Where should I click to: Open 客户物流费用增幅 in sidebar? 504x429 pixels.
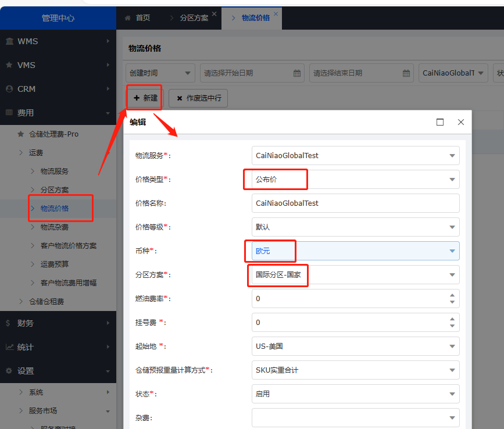(x=69, y=283)
